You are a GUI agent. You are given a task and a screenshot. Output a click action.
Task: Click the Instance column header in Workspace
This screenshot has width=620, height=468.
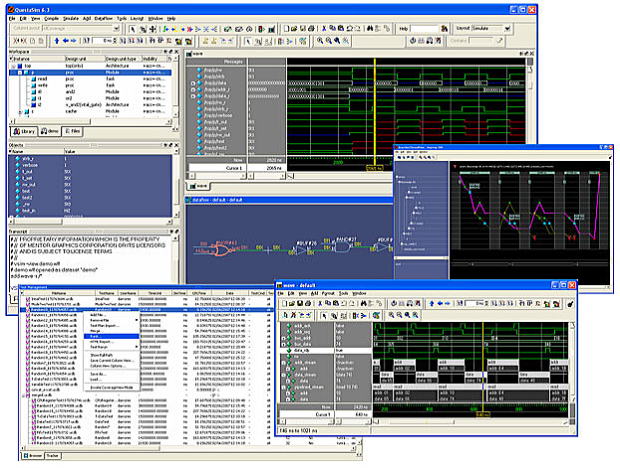(37, 59)
